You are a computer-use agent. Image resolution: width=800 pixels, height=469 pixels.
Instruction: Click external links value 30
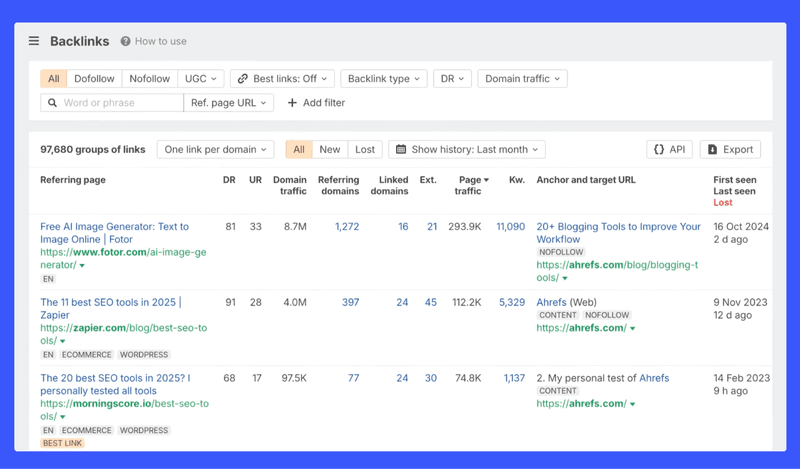pos(431,378)
